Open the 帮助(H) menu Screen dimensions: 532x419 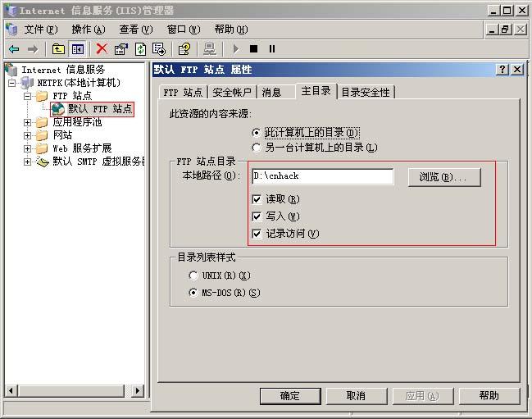pyautogui.click(x=231, y=30)
